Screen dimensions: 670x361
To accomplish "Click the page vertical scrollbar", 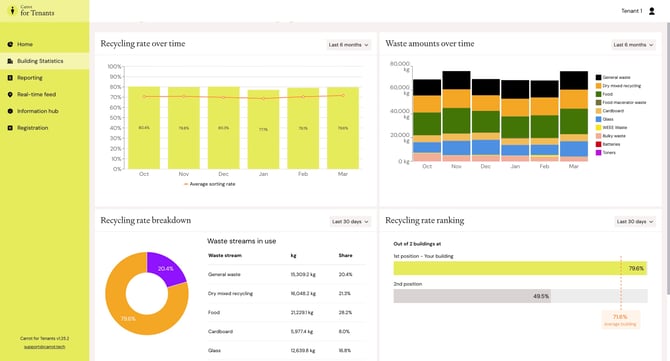I will [667, 158].
